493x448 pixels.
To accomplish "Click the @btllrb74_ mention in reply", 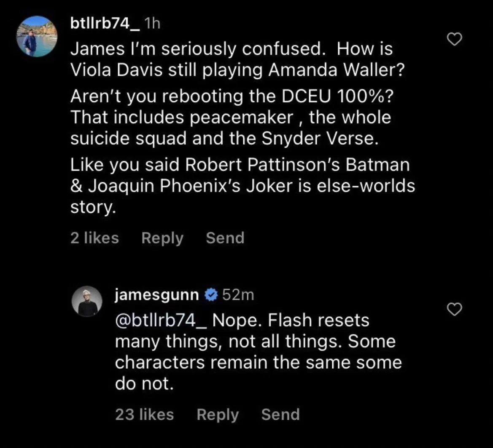I will coord(162,321).
